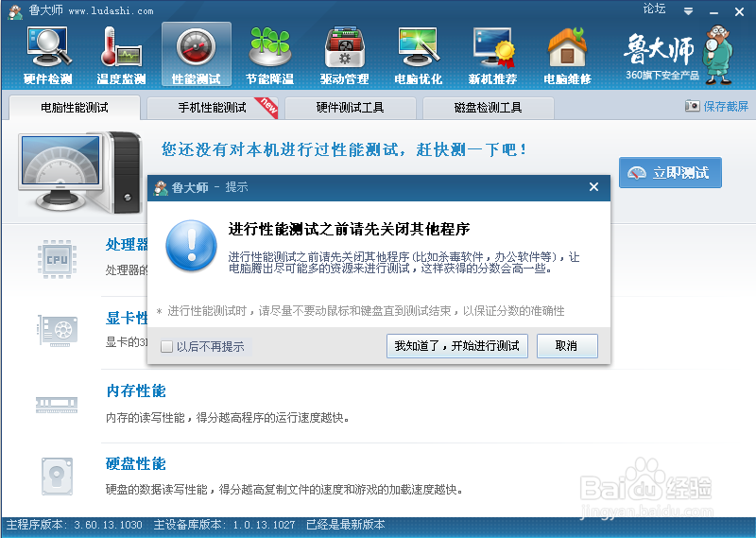Click the 鲁大师 title bar mascot icon

click(15, 11)
